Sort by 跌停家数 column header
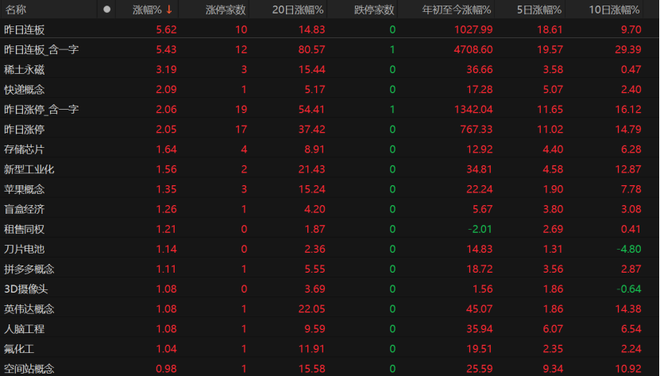660x376 pixels. [x=374, y=10]
